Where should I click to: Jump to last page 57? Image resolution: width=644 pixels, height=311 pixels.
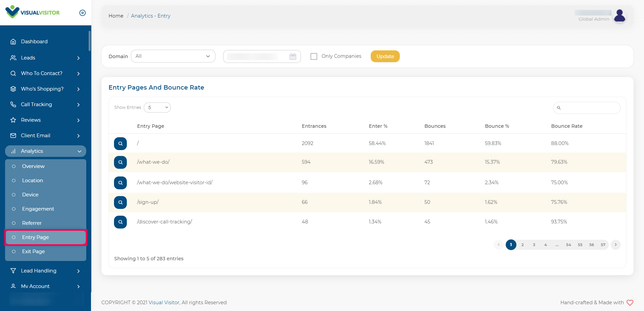(x=603, y=245)
